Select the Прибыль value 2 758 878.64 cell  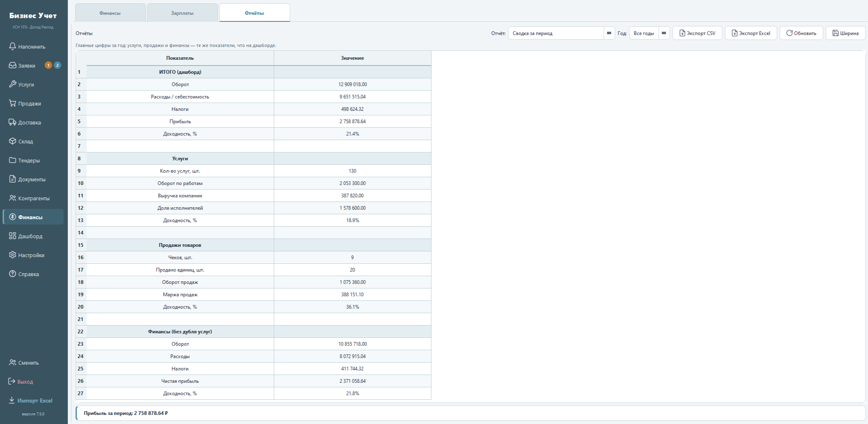pyautogui.click(x=353, y=122)
